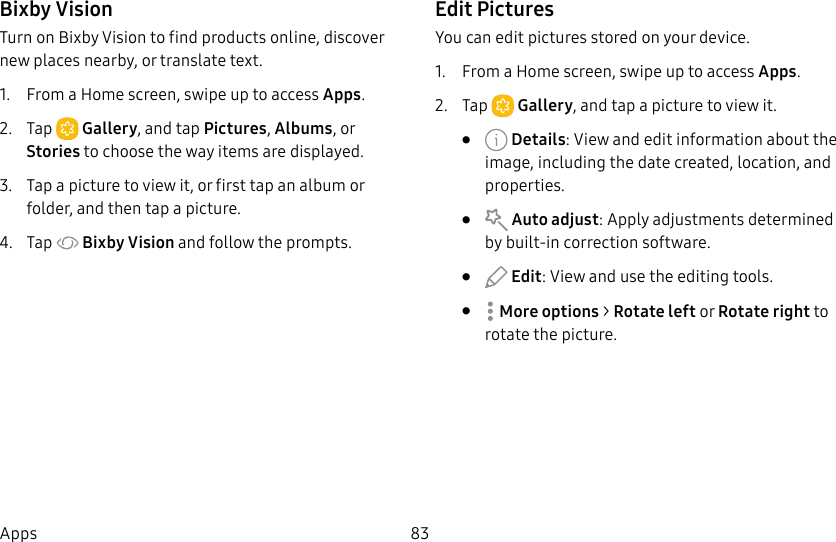Image resolution: width=836 pixels, height=542 pixels.
Task: Click the page number 83
Action: (x=420, y=533)
